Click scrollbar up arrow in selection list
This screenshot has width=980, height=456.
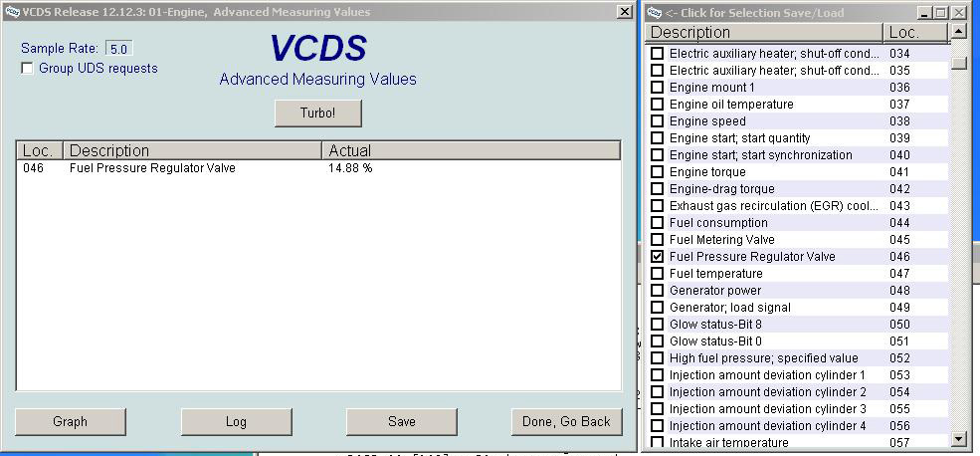click(958, 31)
